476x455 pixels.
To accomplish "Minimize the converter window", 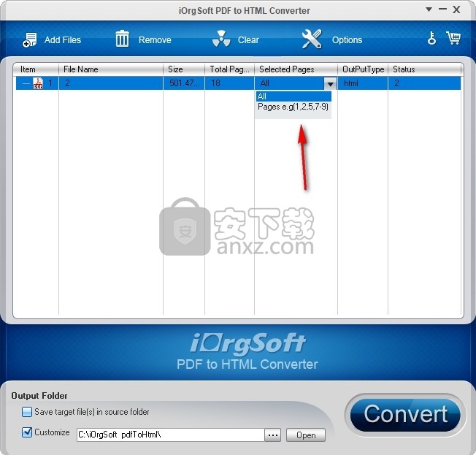I will tap(442, 9).
